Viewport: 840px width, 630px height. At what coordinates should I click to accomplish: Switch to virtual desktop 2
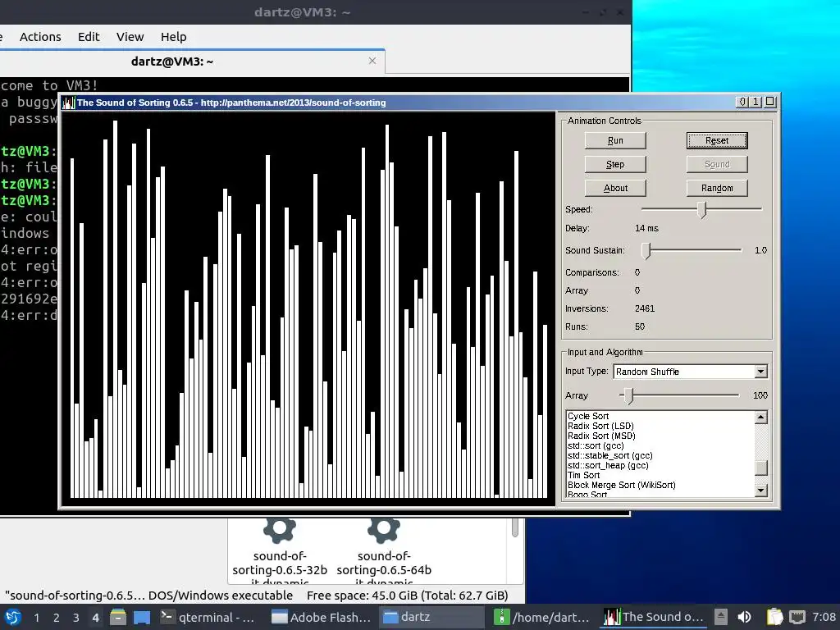coord(57,618)
